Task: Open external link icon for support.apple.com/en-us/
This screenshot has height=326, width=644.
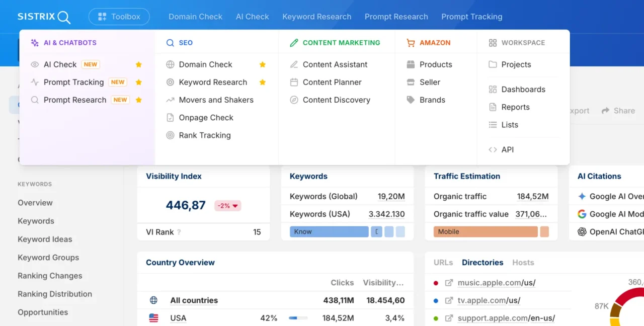Action: (449, 318)
